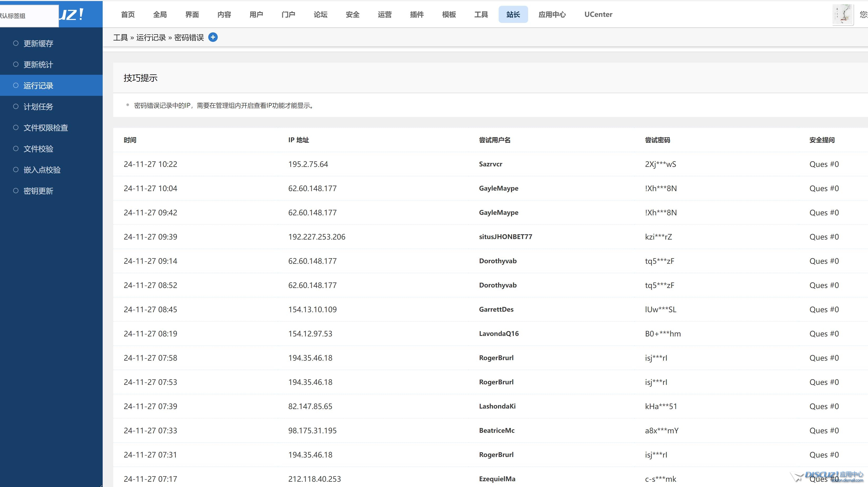
Task: Select the highlighted 站长 tab
Action: [x=513, y=14]
